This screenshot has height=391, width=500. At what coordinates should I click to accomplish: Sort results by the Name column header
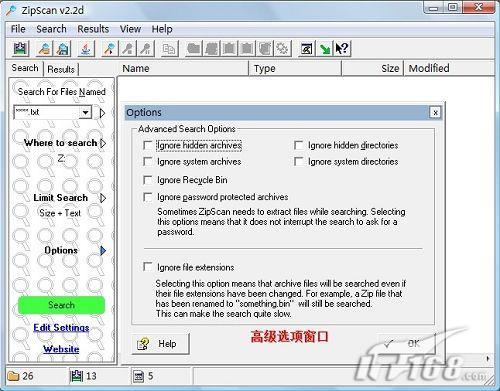coord(184,68)
